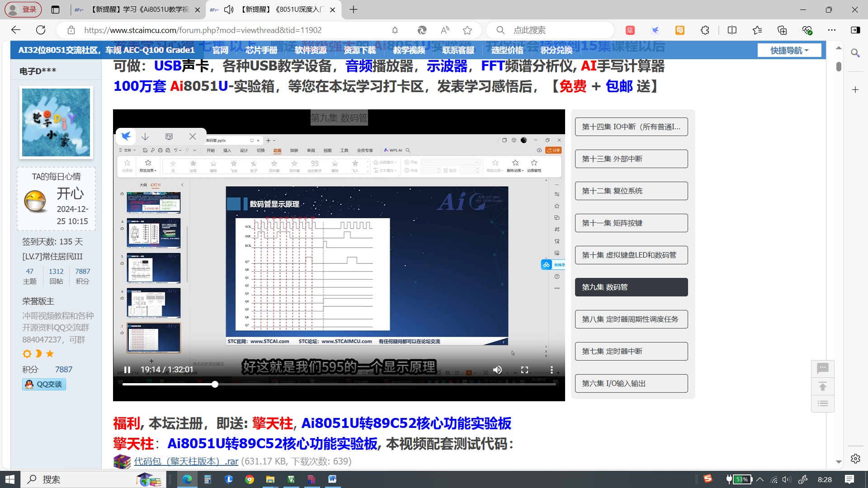Viewport: 868px width, 488px height.
Task: Select episode 第十四集 IO中断
Action: (x=631, y=127)
